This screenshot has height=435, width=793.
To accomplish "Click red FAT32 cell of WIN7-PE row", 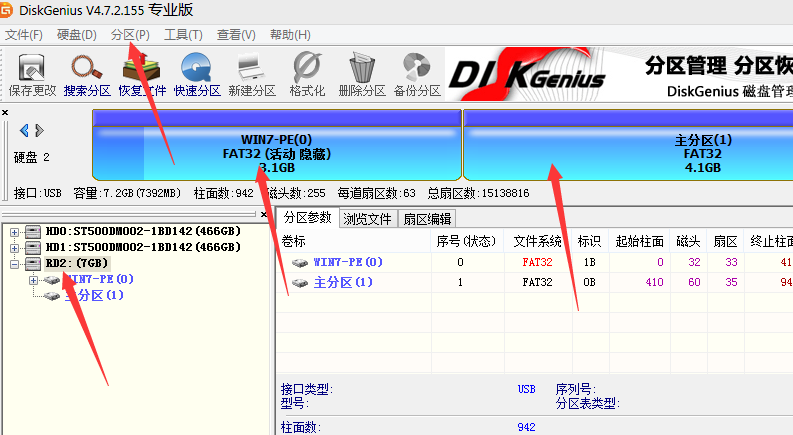I will pyautogui.click(x=537, y=262).
